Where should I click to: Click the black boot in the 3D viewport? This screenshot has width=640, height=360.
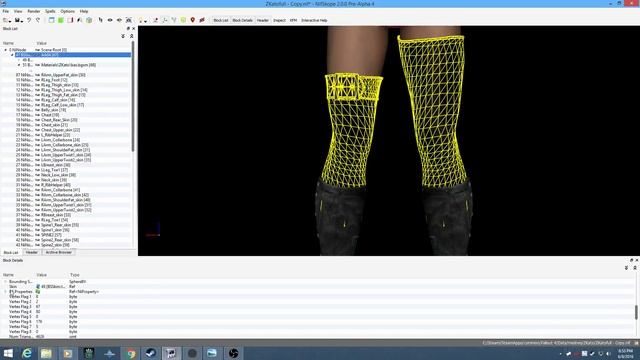pyautogui.click(x=340, y=220)
